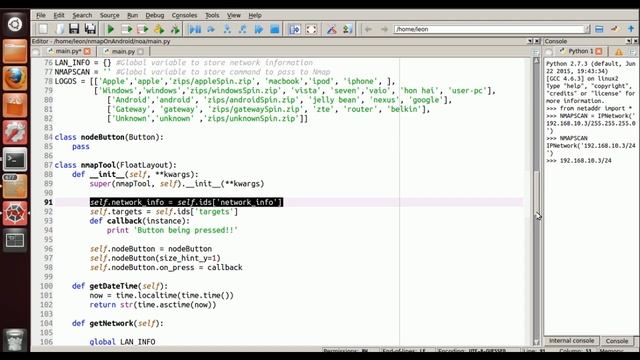
Task: Click the Browse working directory icon
Action: [599, 29]
